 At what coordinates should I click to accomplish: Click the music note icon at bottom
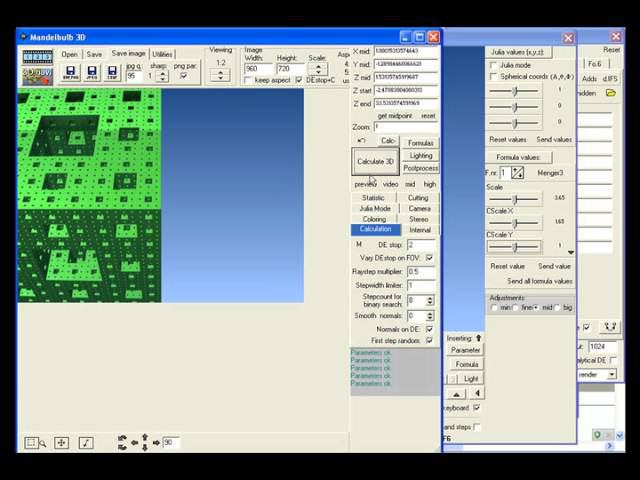tap(86, 443)
